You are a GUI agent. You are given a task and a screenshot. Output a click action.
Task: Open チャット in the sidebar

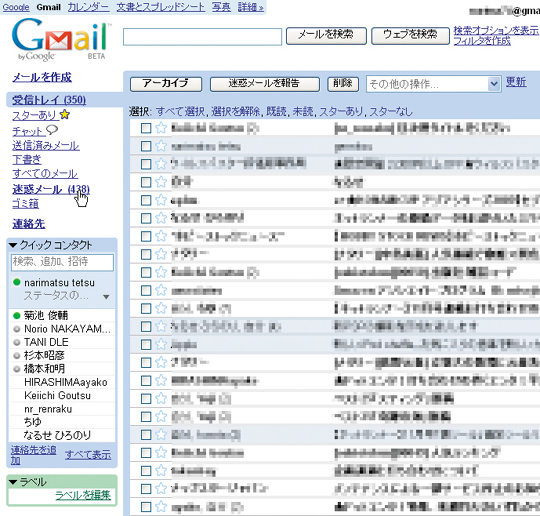tap(27, 131)
